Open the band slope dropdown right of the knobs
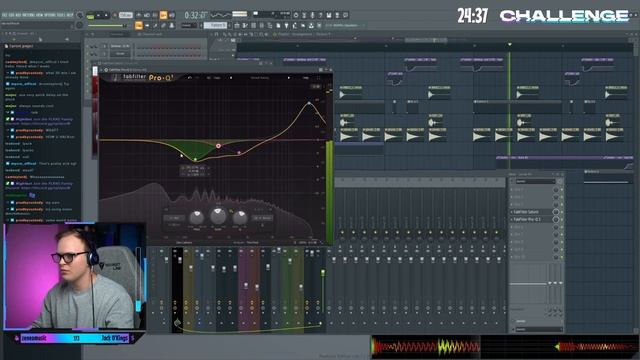640x360 pixels. 262,218
